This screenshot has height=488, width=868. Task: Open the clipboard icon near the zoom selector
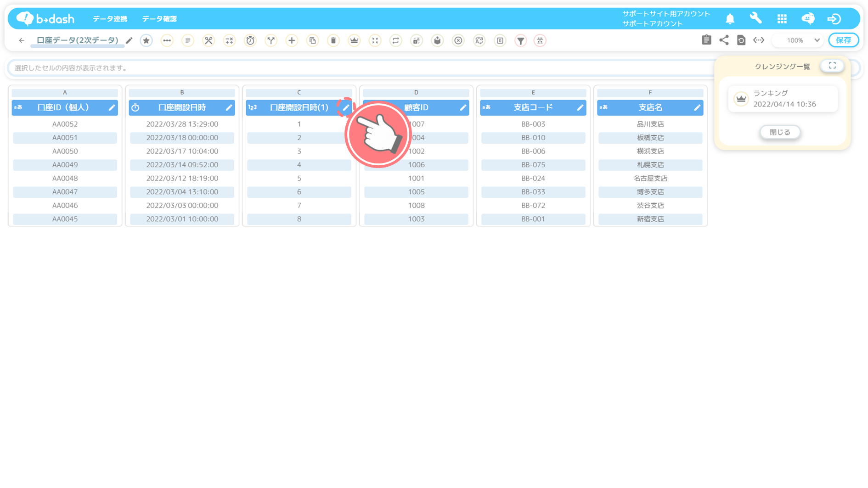click(x=706, y=40)
